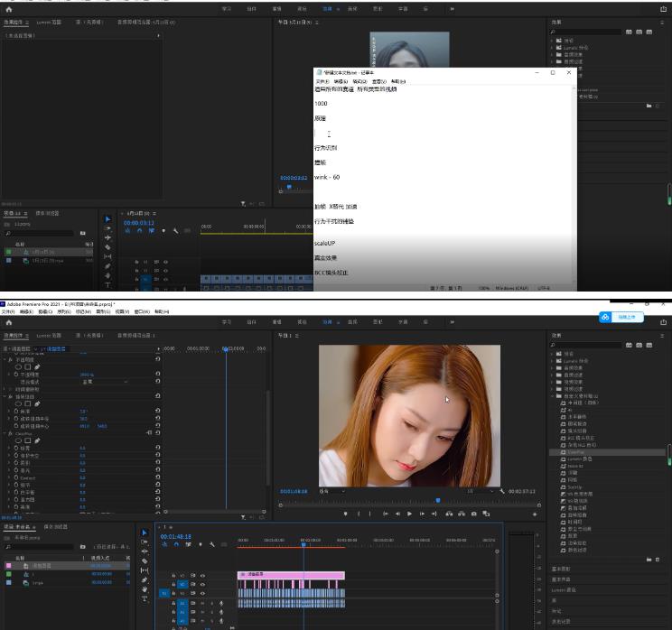Select the Type tool in lower tools panel
The image size is (672, 630).
click(145, 598)
